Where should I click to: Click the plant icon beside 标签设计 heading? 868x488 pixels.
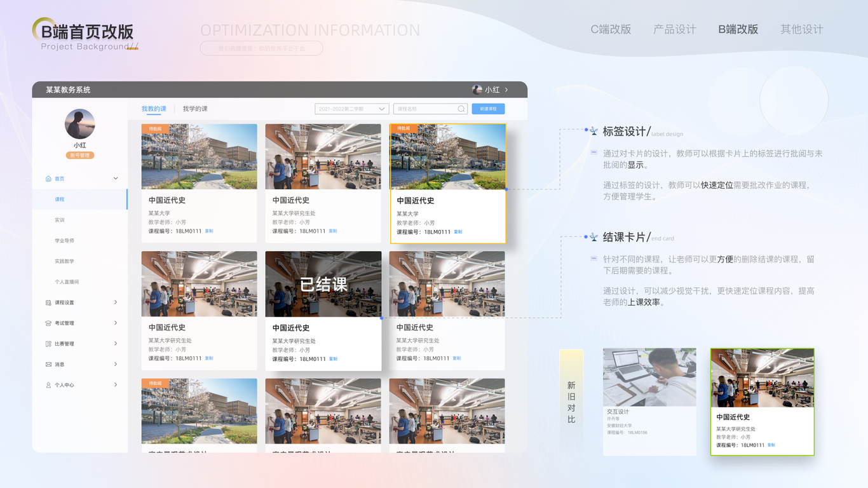[593, 131]
